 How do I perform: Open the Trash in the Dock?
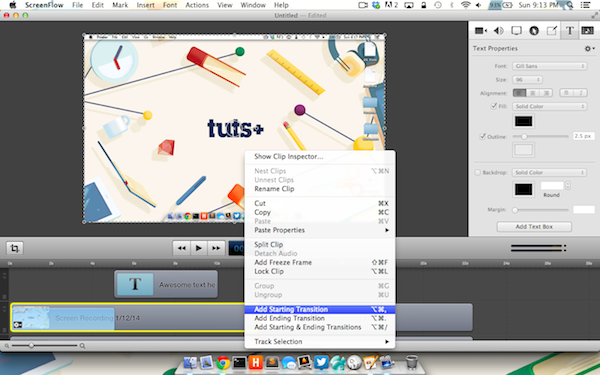412,362
